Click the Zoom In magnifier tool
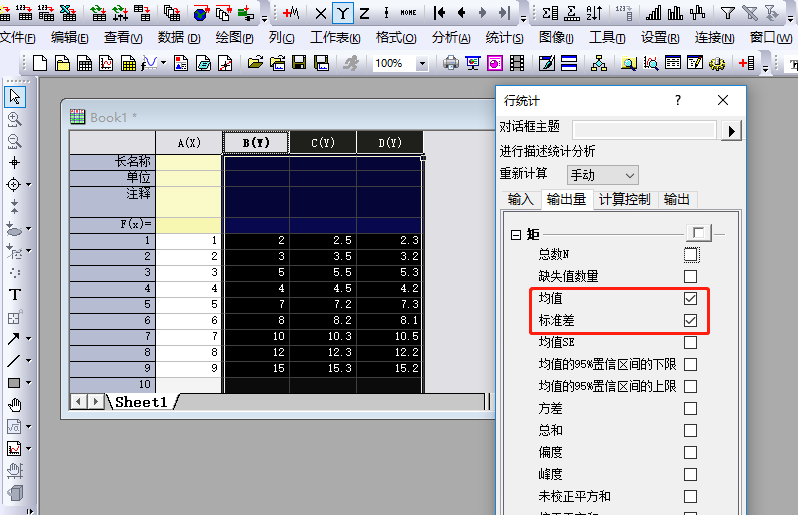The height and width of the screenshot is (515, 798). tap(15, 119)
